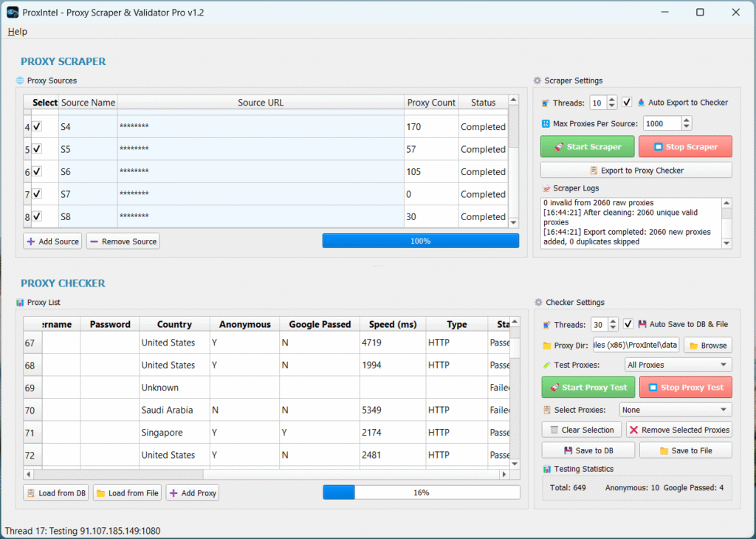
Task: Uncheck Auto Export to Checker
Action: point(627,103)
